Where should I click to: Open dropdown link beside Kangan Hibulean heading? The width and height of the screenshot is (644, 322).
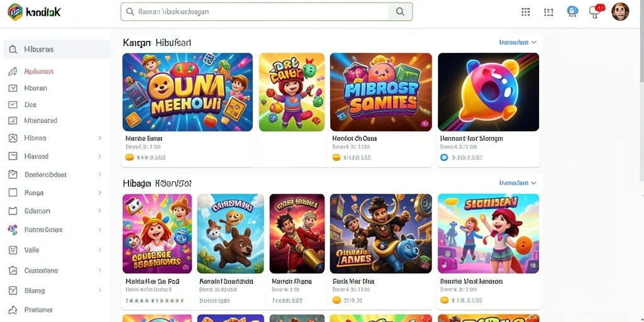(518, 42)
